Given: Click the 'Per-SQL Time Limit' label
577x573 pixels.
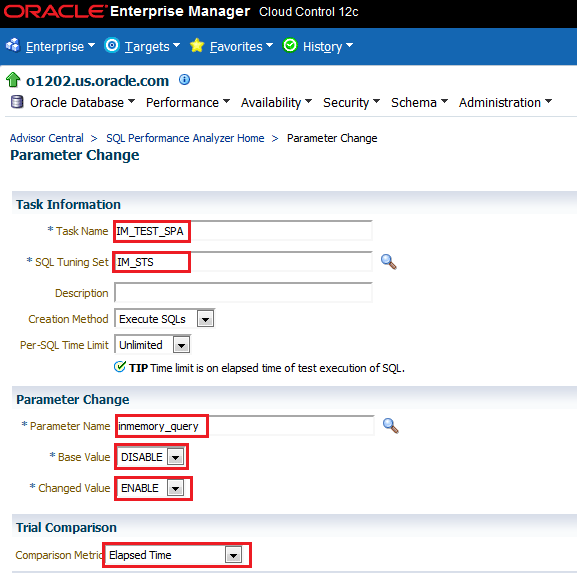Looking at the screenshot, I should pos(64,345).
